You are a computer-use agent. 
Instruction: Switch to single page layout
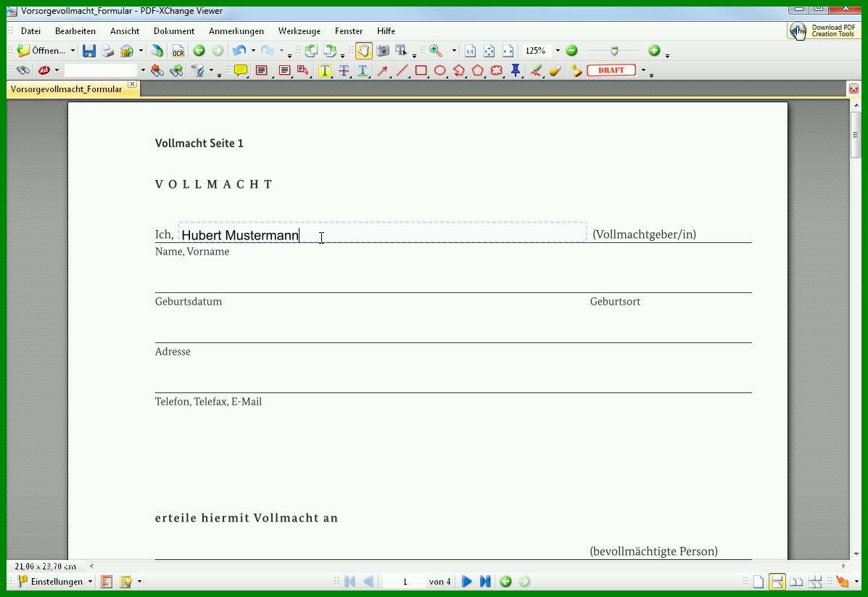[x=758, y=582]
